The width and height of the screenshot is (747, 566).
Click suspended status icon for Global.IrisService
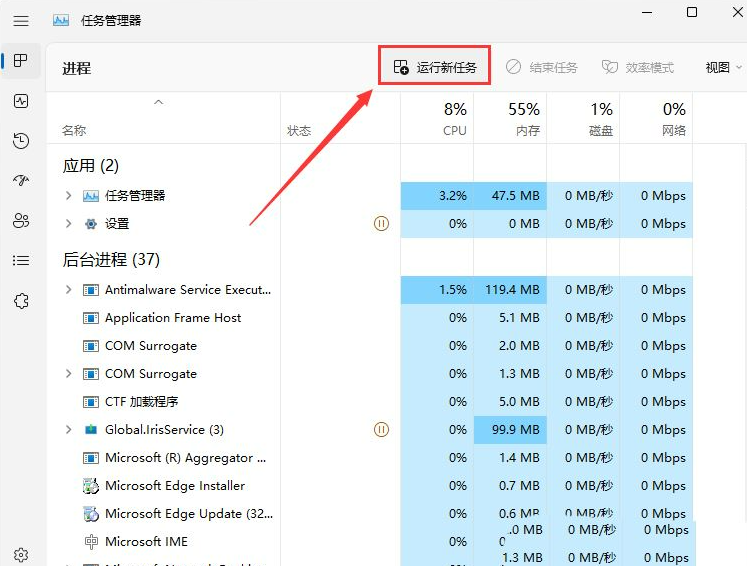pos(381,429)
